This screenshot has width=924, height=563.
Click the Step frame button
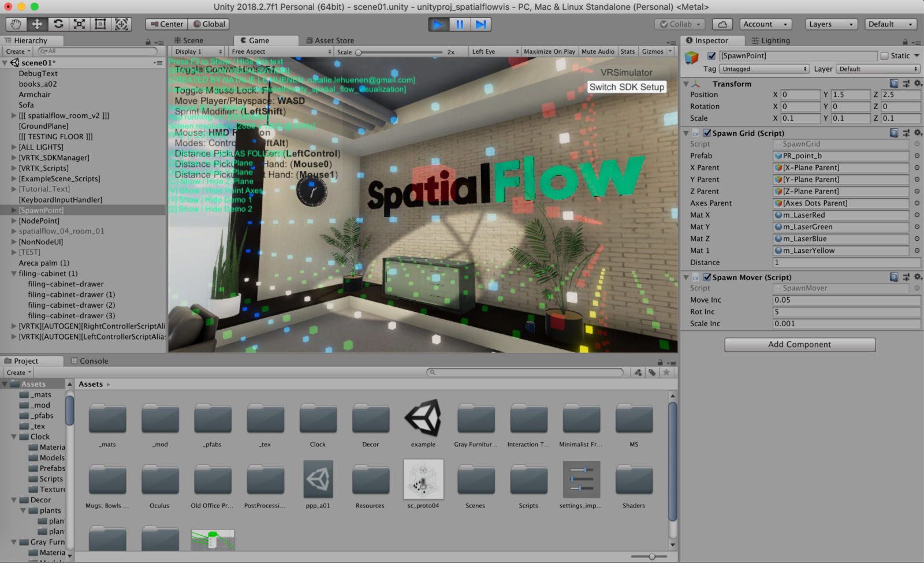tap(480, 24)
